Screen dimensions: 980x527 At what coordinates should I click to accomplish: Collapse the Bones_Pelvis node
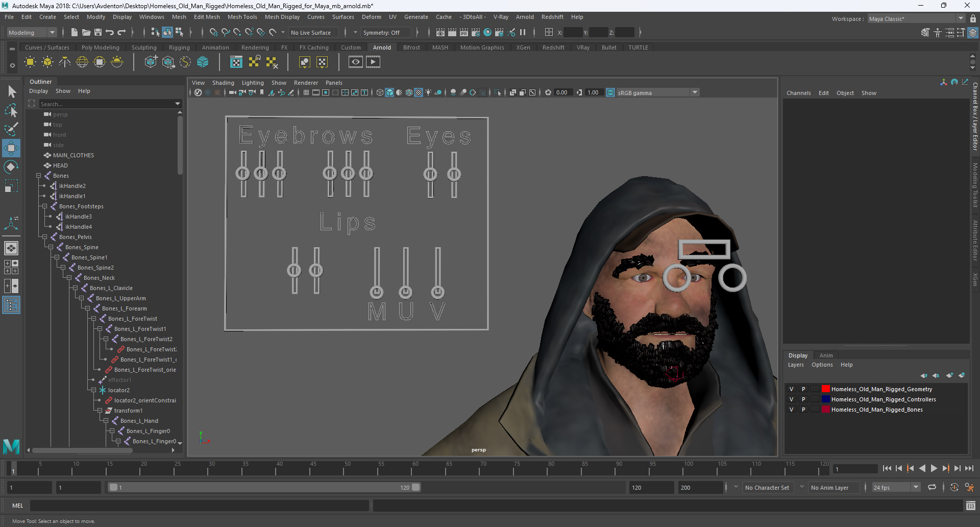point(44,237)
